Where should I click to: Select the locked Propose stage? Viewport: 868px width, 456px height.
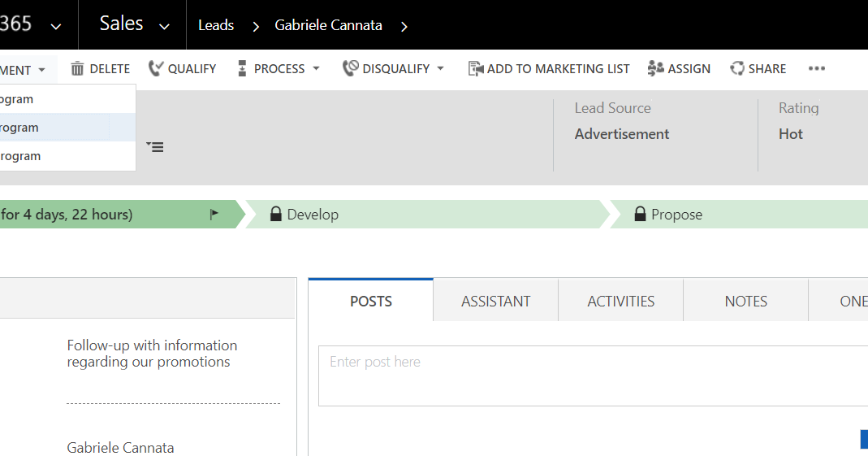pos(676,215)
